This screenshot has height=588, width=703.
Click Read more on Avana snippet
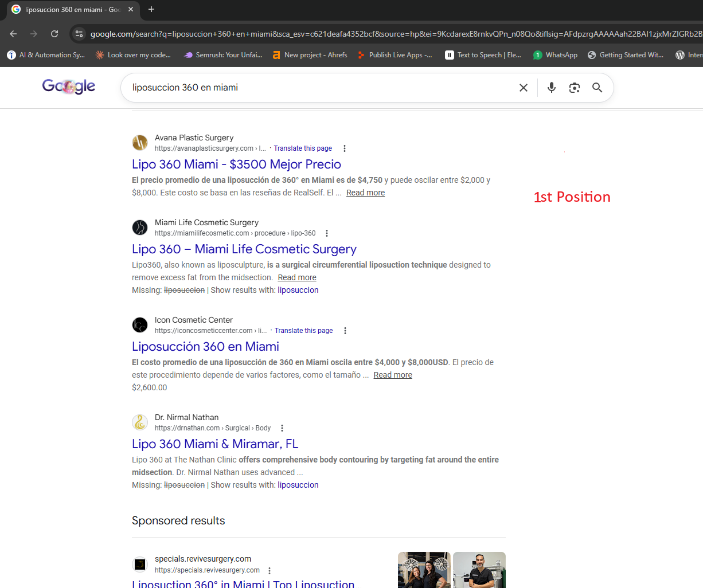pos(365,193)
